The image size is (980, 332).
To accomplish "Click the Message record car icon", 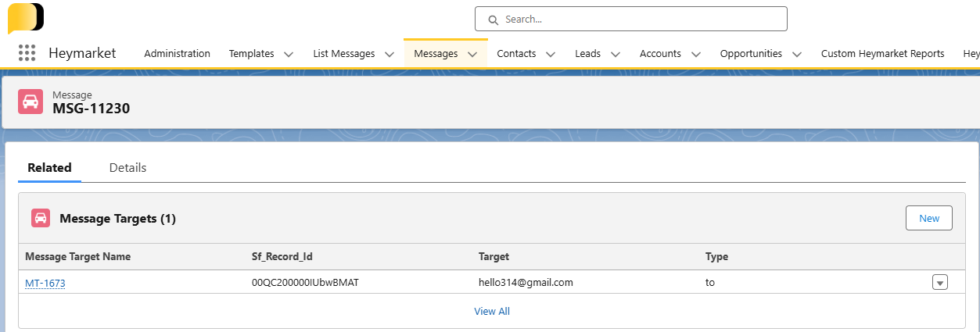I will (x=31, y=102).
